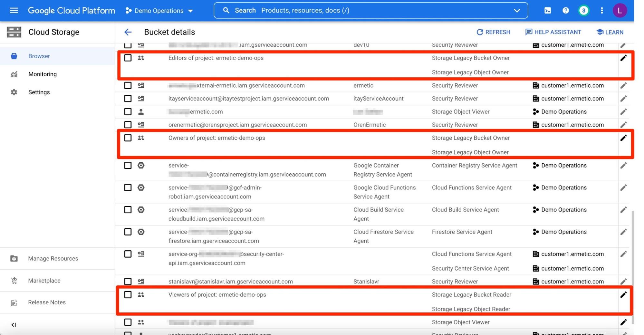Screen dimensions: 644x335
Task: Check the external-ermetic service account checkbox
Action: pos(128,85)
